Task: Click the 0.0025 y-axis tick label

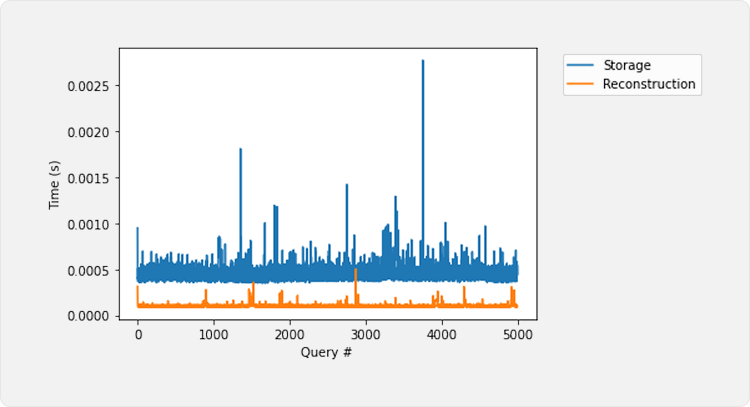Action: [x=87, y=85]
